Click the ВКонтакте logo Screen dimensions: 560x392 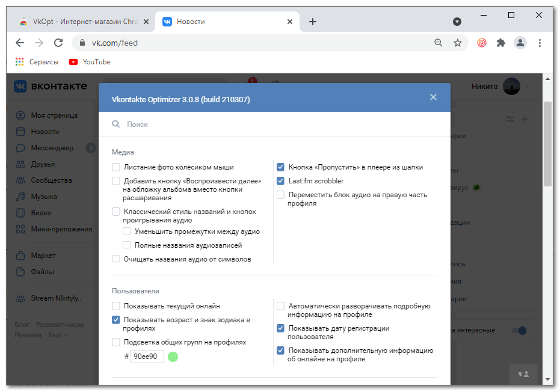coord(51,86)
